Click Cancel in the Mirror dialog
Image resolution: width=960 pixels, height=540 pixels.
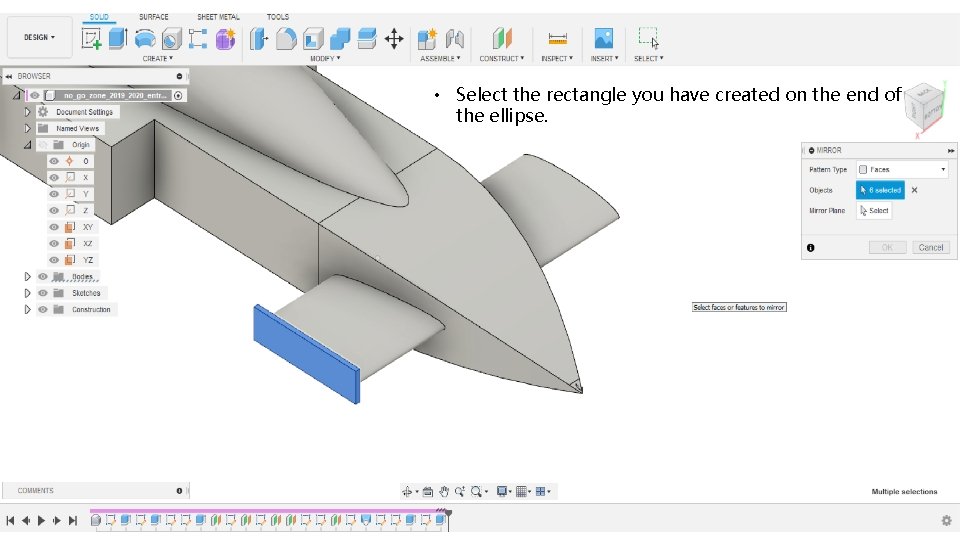(931, 248)
